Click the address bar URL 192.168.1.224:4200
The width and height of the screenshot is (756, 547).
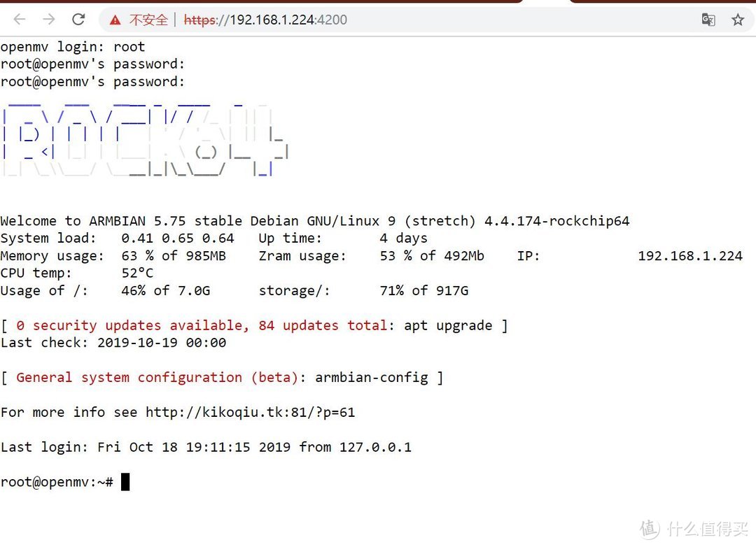coord(265,20)
